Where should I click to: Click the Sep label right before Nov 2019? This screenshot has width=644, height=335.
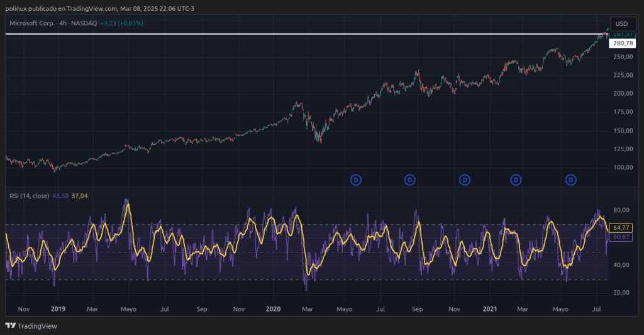click(x=202, y=309)
